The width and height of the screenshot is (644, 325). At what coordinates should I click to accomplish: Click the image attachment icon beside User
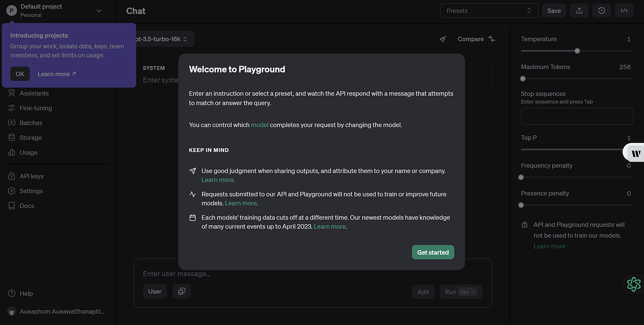pos(181,291)
